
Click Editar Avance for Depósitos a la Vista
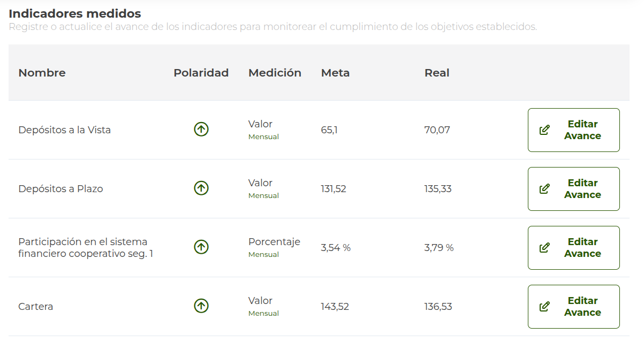(573, 130)
